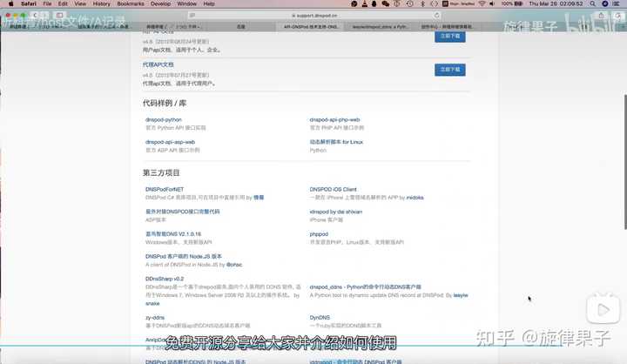Click the snake author link
Viewport: 627px width, 364px height.
pyautogui.click(x=152, y=304)
